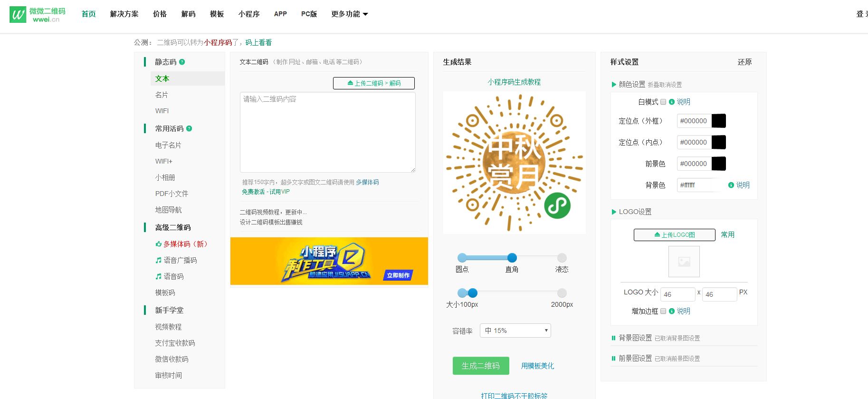868x399 pixels.
Task: Open the PC版 nav item
Action: [309, 14]
